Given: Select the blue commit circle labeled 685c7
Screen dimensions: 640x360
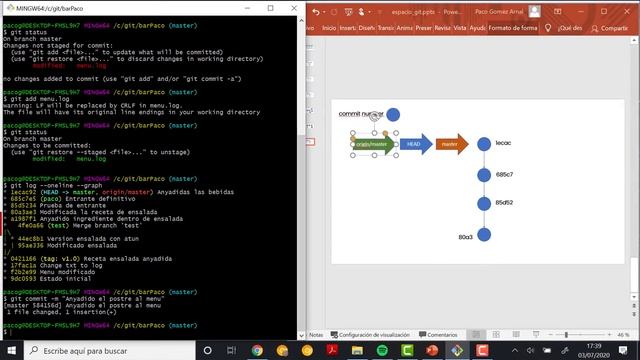Looking at the screenshot, I should [x=484, y=175].
